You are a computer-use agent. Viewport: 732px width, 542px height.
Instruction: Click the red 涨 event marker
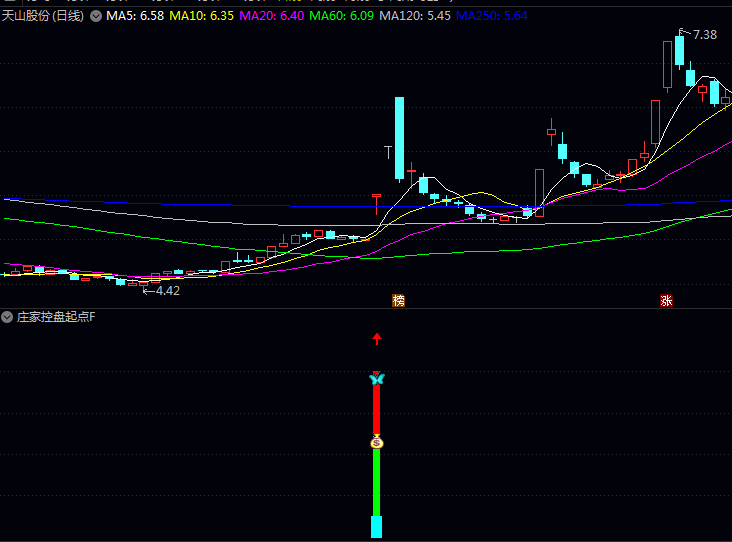666,300
